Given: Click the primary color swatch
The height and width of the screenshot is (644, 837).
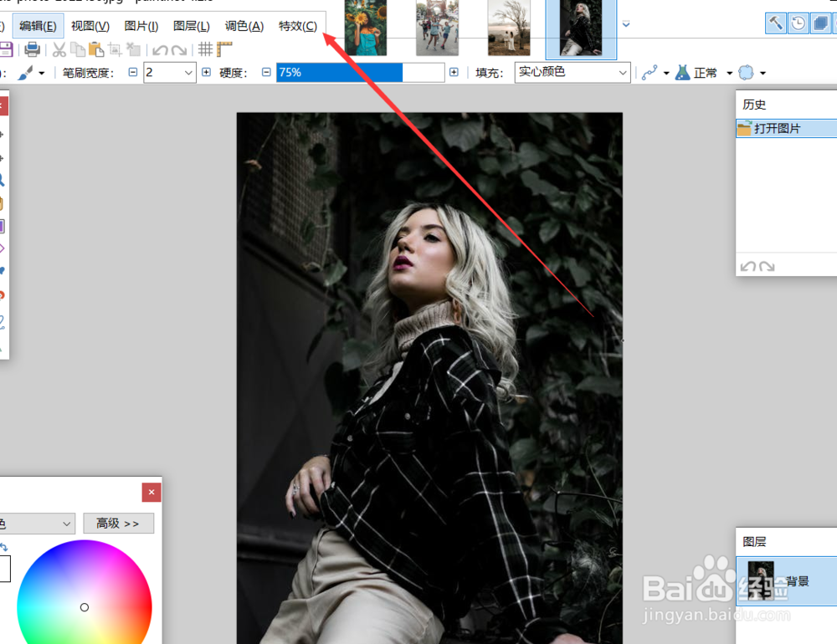Looking at the screenshot, I should (x=4, y=568).
